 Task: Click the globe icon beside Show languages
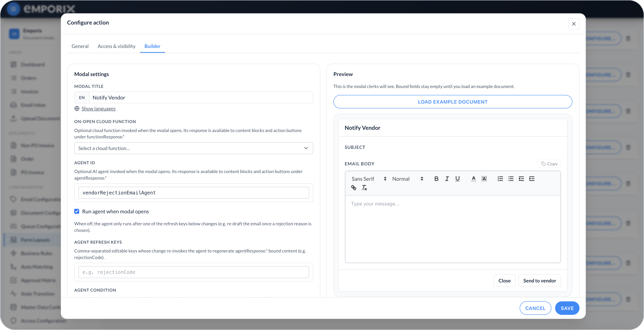[77, 109]
